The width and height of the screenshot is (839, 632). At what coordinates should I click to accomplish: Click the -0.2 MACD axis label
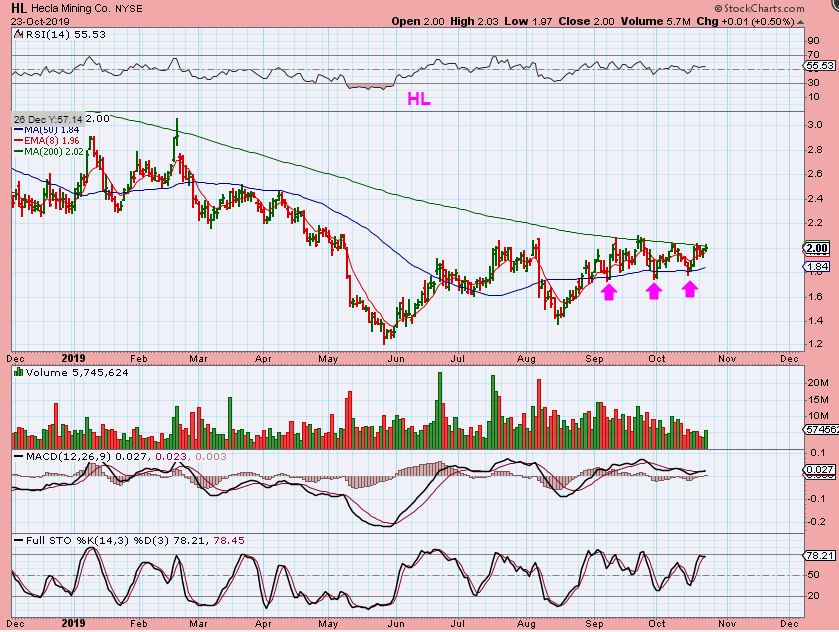coord(816,521)
